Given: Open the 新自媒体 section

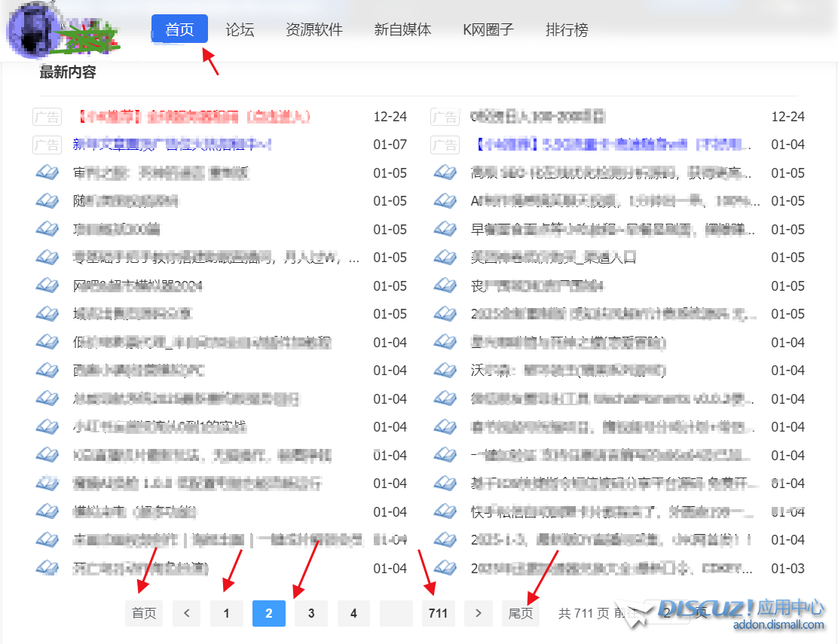Looking at the screenshot, I should pos(402,30).
